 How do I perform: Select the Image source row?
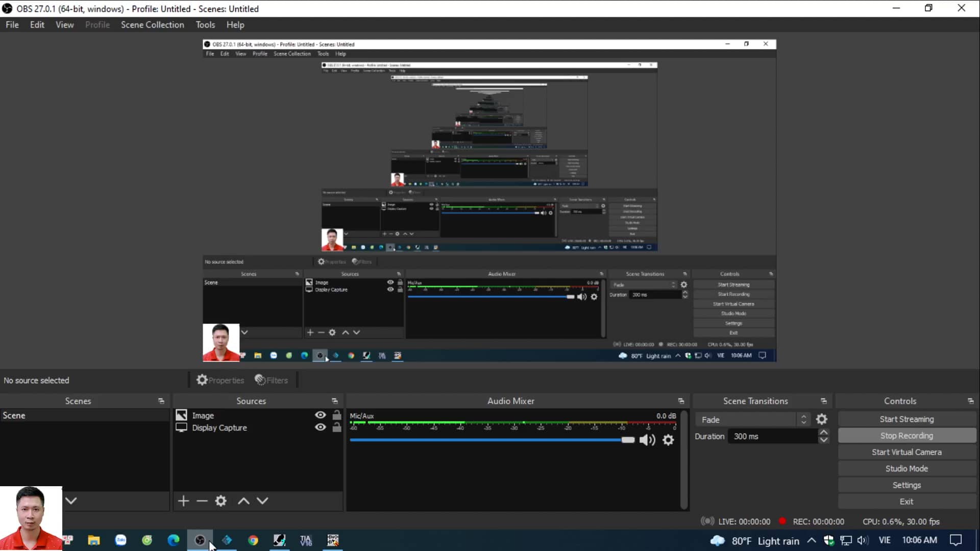coord(258,415)
